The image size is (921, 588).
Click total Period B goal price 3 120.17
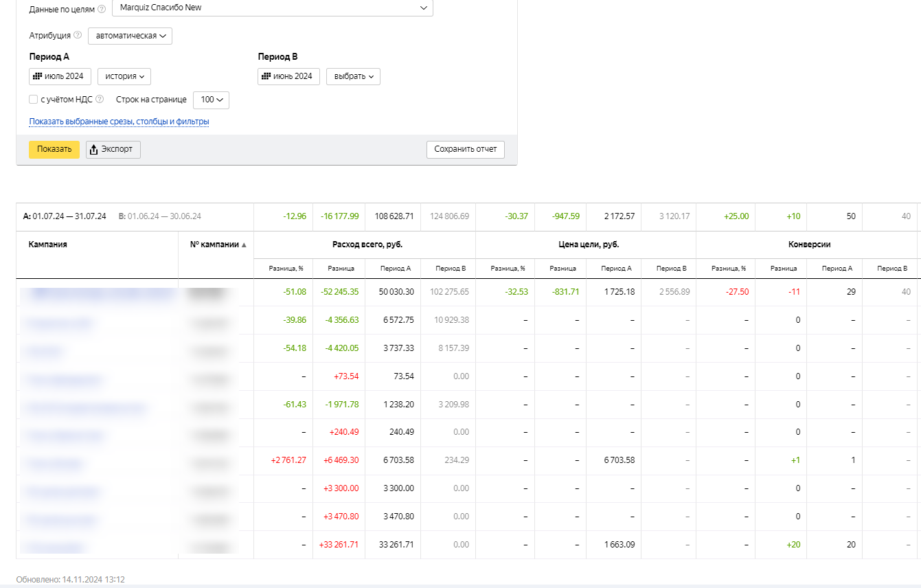coord(675,216)
